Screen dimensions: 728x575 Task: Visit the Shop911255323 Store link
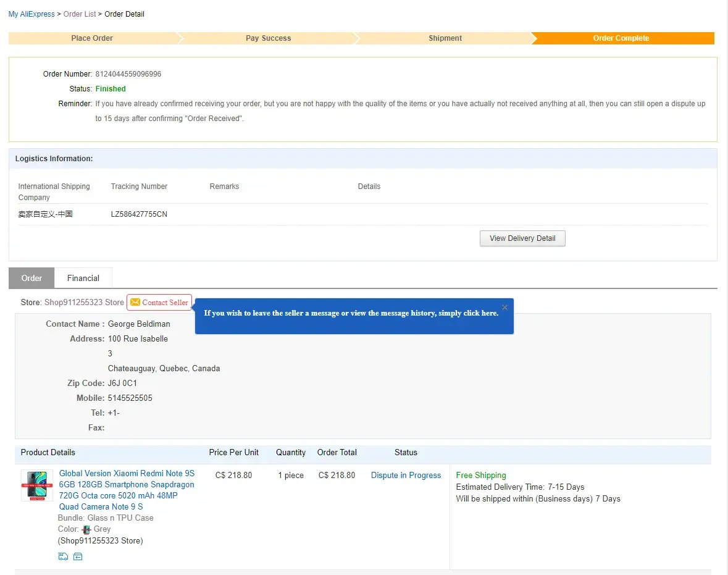84,303
